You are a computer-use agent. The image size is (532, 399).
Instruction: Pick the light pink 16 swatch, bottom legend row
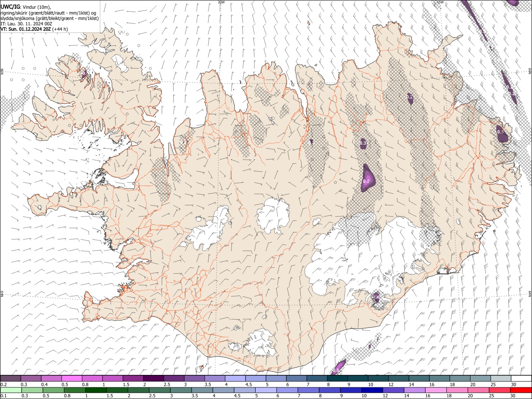(x=436, y=390)
